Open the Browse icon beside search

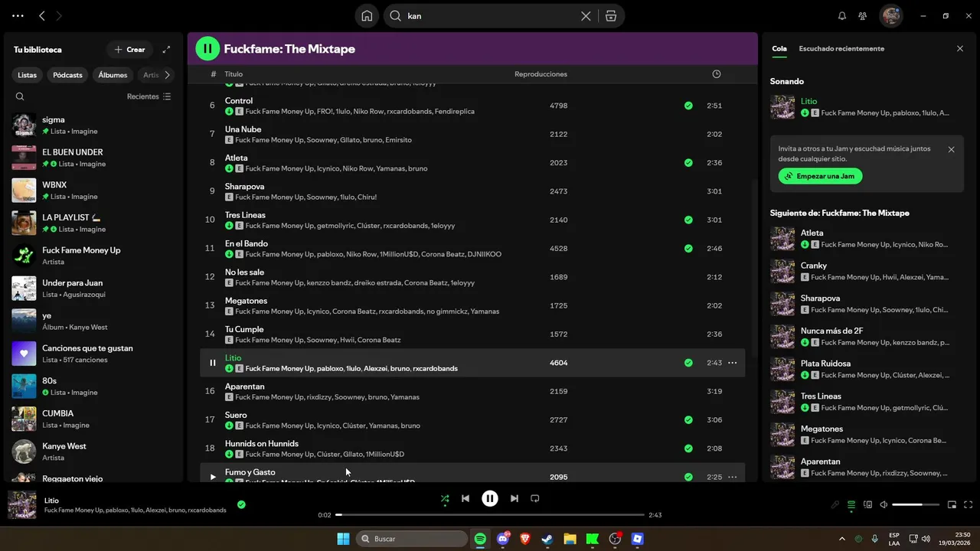[x=611, y=16]
